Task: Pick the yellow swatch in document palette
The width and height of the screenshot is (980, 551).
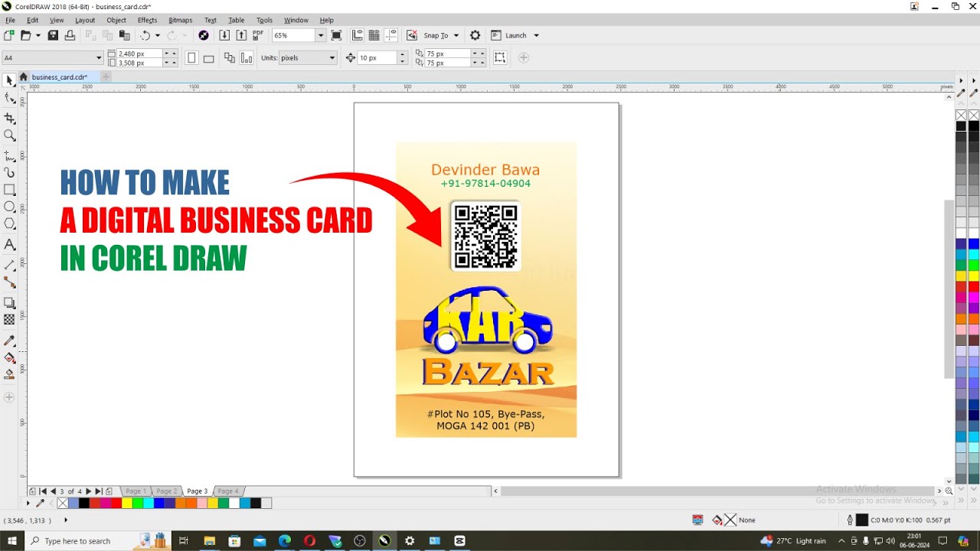Action: tap(127, 504)
